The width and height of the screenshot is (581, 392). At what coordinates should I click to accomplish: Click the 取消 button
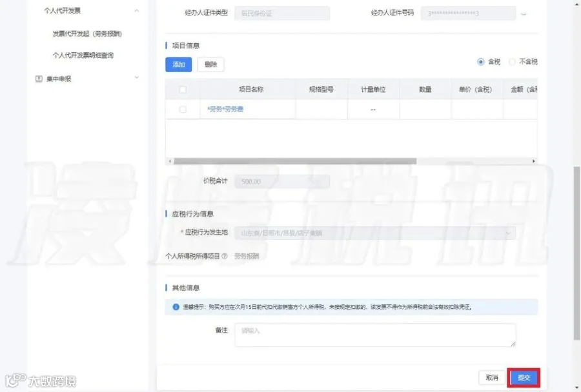tap(492, 378)
